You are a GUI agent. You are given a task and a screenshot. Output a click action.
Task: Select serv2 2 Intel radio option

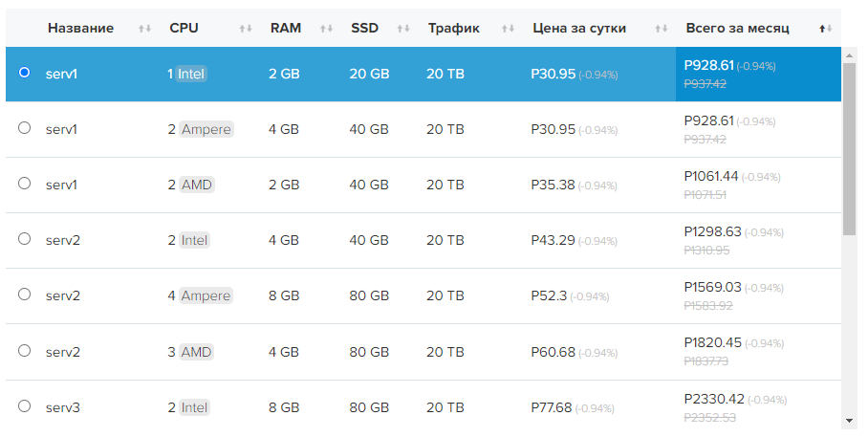25,239
